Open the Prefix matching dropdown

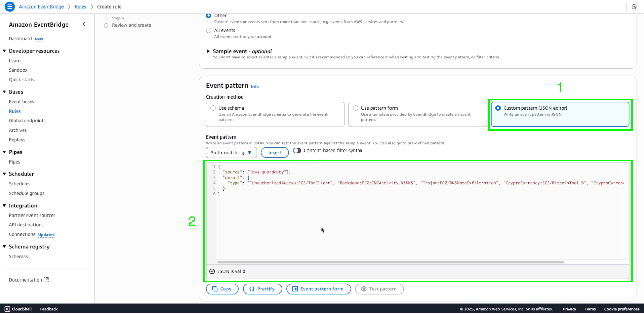(231, 153)
